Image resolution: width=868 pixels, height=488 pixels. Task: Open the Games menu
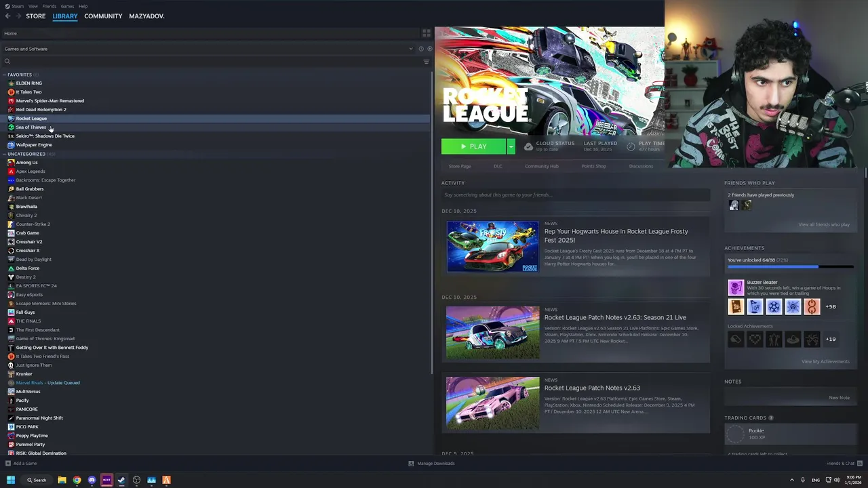click(67, 6)
